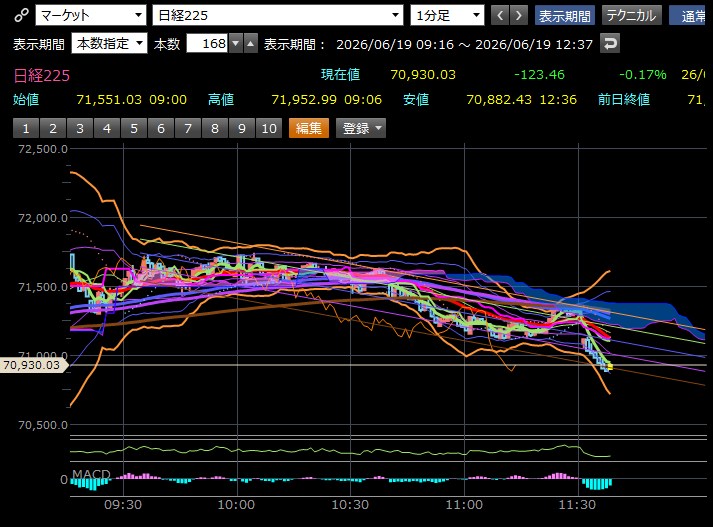
Task: Go to previous period with left arrow
Action: (500, 15)
